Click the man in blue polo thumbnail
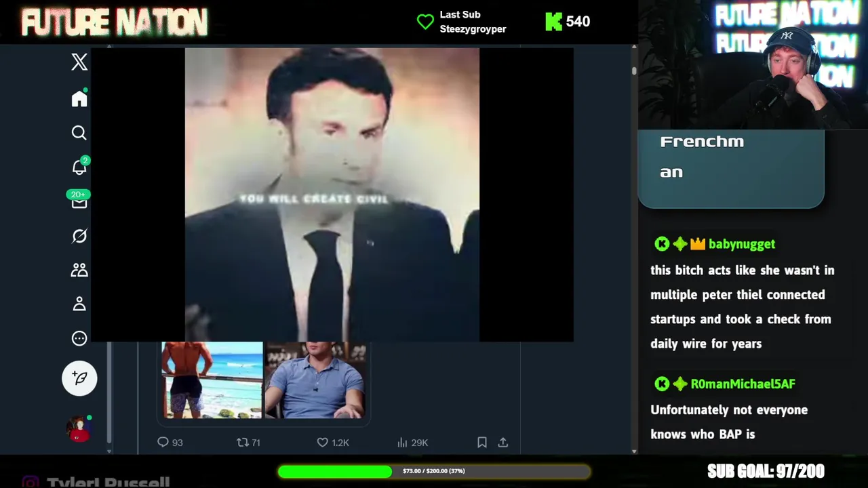Image resolution: width=868 pixels, height=488 pixels. pos(315,380)
